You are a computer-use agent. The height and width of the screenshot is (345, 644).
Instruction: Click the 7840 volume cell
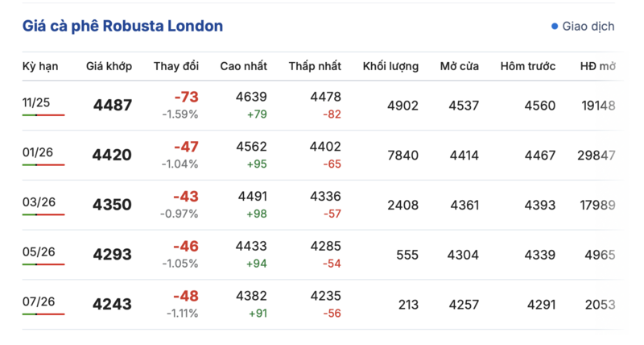[x=402, y=156]
